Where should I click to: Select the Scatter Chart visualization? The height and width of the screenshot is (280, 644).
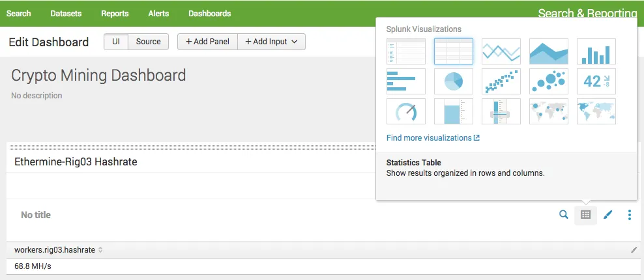[501, 81]
